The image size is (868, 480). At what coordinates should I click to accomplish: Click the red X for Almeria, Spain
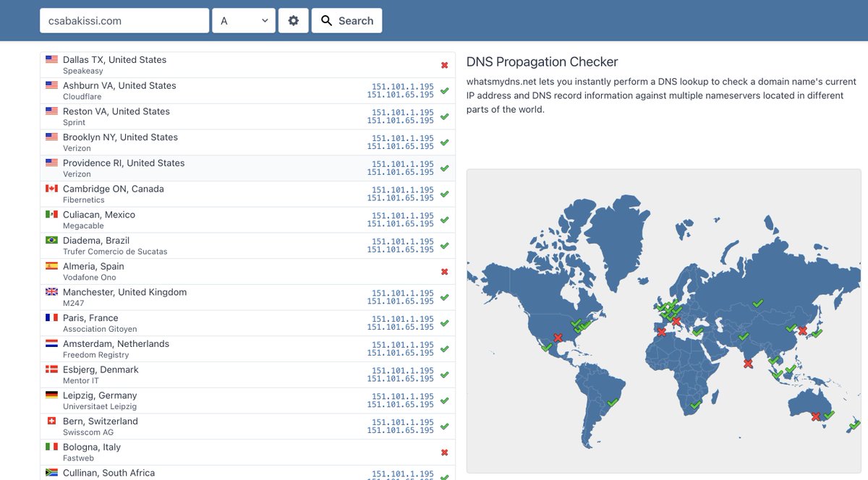click(444, 272)
